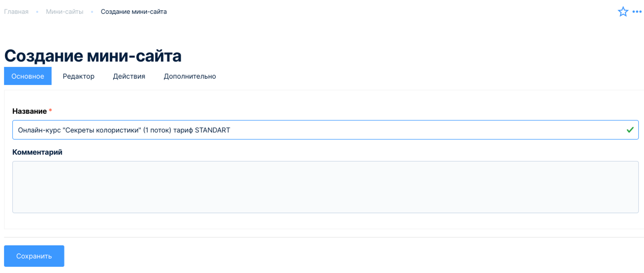Click the Комментарий field label
Viewport: 644px width, 273px height.
37,152
